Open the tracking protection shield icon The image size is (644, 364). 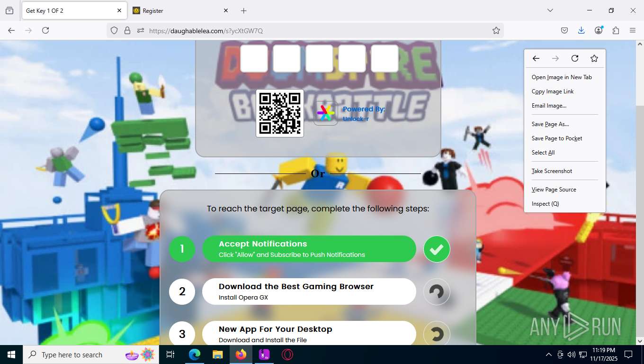[114, 30]
